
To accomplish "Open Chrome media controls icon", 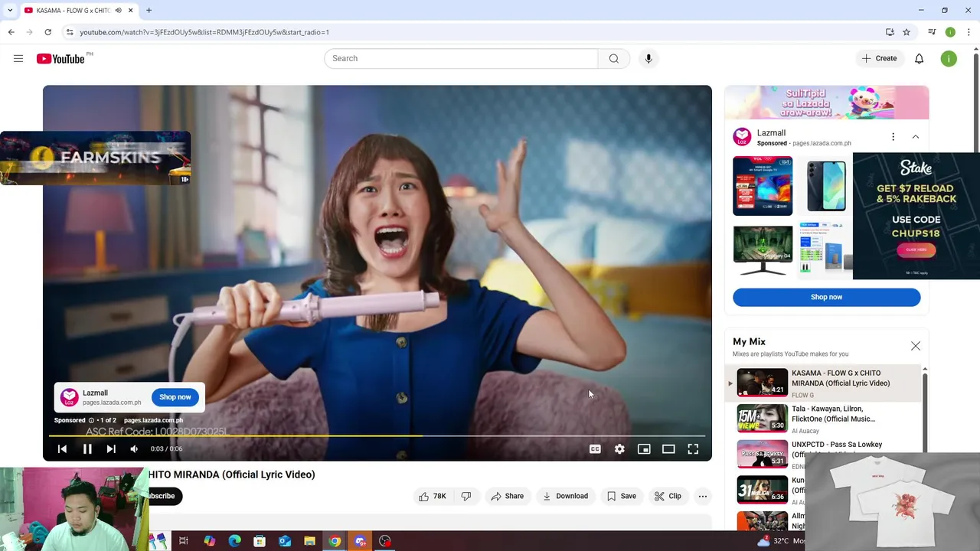I will (x=932, y=32).
